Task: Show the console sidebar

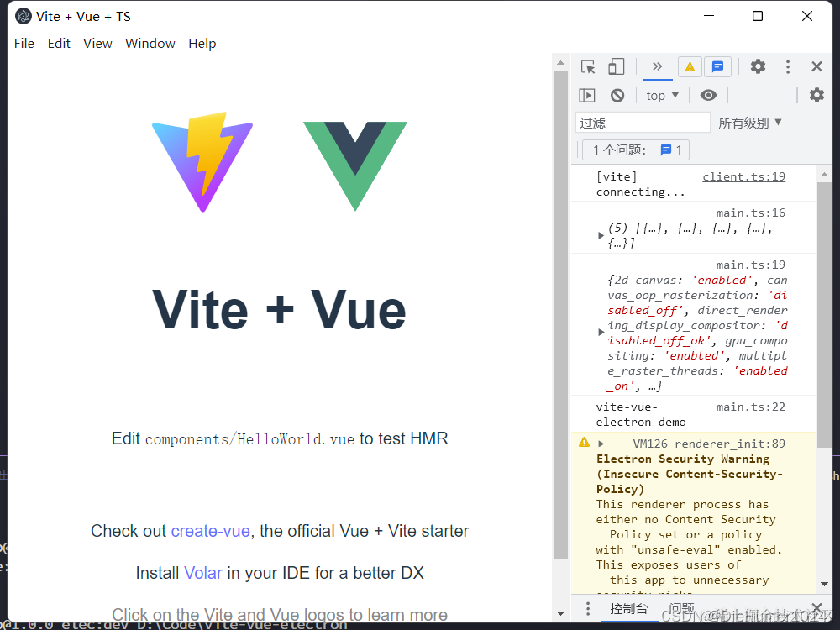Action: [x=587, y=96]
